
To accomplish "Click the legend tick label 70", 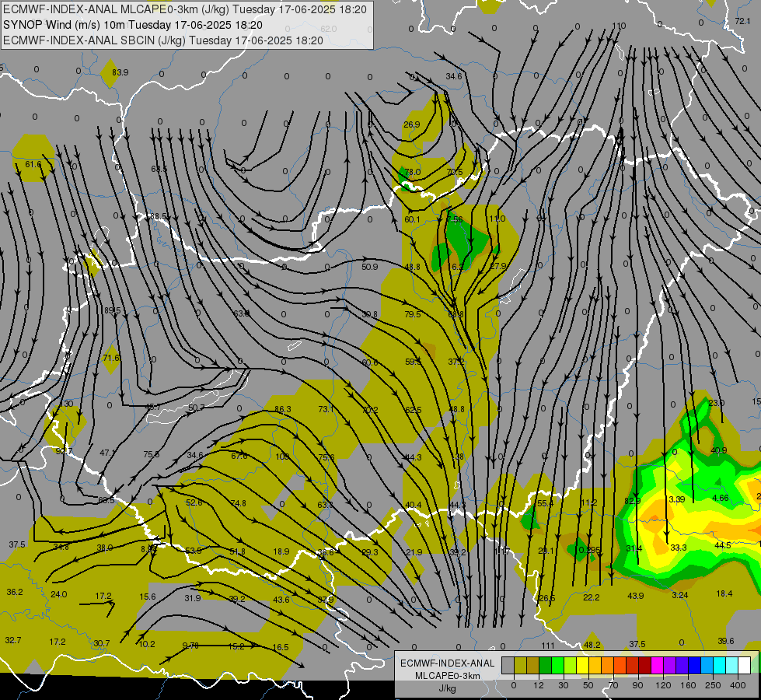I will click(x=613, y=685).
